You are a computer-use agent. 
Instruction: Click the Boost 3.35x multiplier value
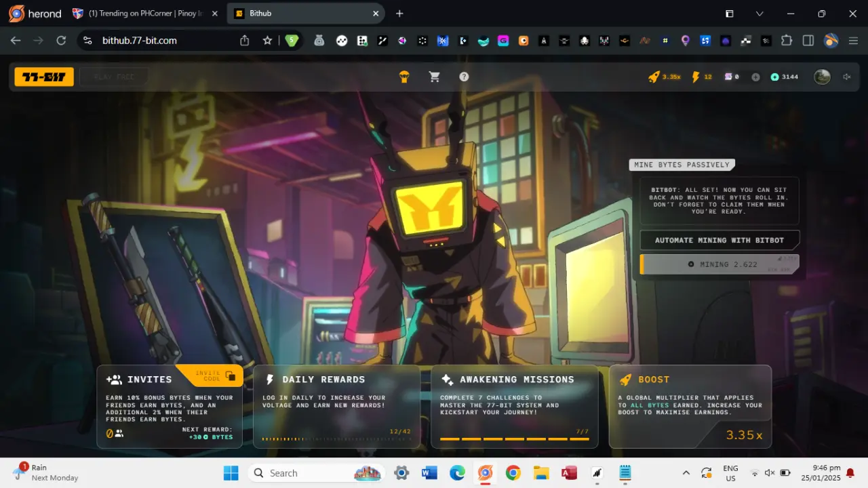[744, 435]
